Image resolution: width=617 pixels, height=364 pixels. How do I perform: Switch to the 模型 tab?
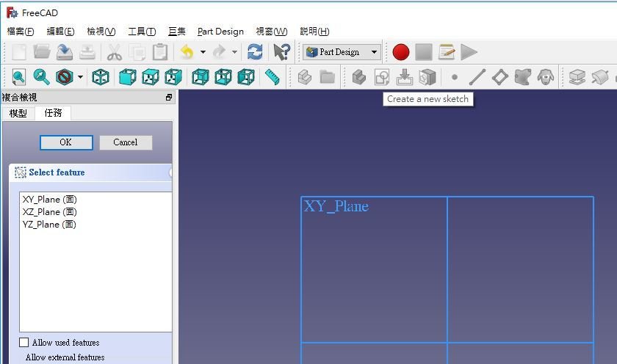click(x=18, y=113)
